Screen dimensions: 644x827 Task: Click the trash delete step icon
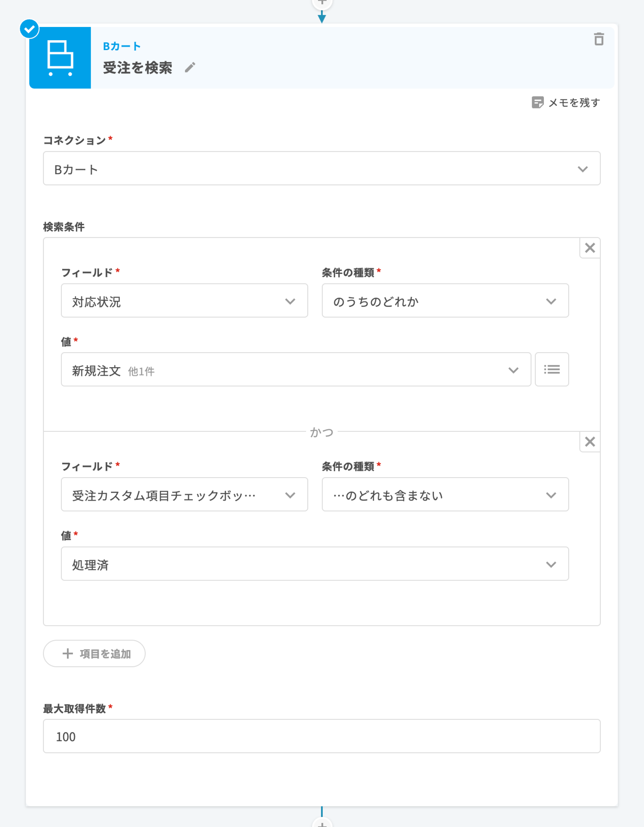click(x=598, y=39)
